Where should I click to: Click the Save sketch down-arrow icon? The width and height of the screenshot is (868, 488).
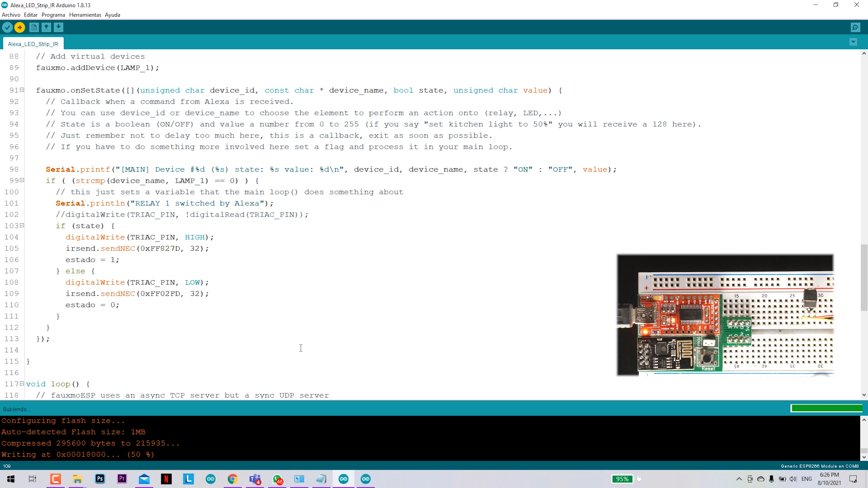(x=58, y=28)
